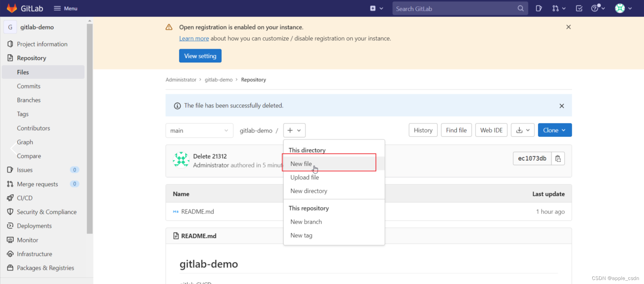Image resolution: width=644 pixels, height=284 pixels.
Task: Open the gitlab-demo project name in sidebar
Action: 37,27
